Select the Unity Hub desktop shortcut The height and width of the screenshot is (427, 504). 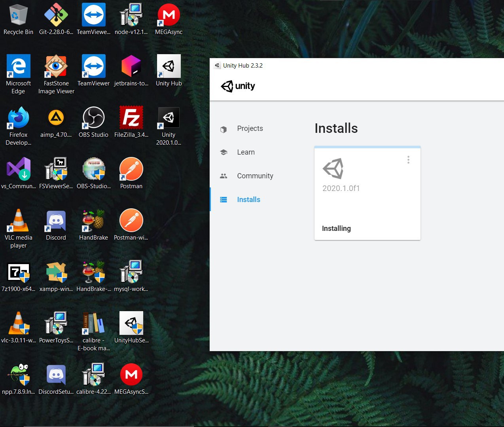point(169,70)
